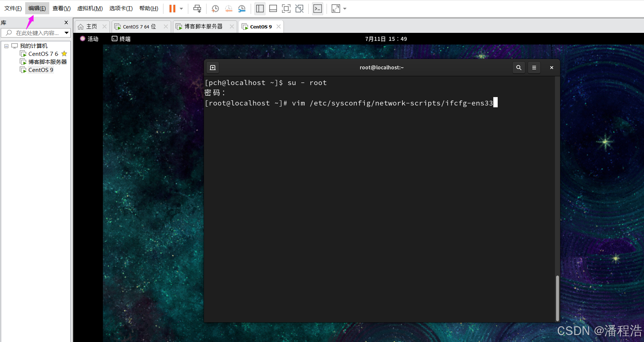Viewport: 644px width, 342px height.
Task: Click the library search input field
Action: click(x=36, y=33)
